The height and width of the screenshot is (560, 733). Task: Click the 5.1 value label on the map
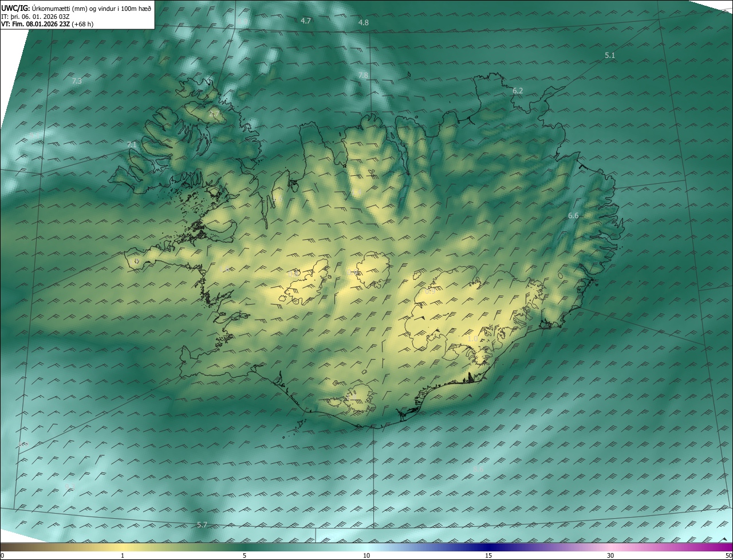point(610,56)
